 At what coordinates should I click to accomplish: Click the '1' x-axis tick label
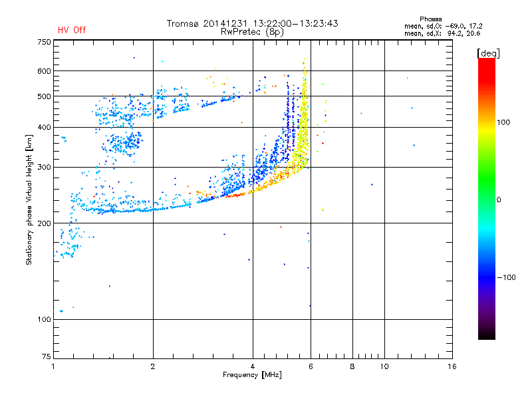click(53, 366)
